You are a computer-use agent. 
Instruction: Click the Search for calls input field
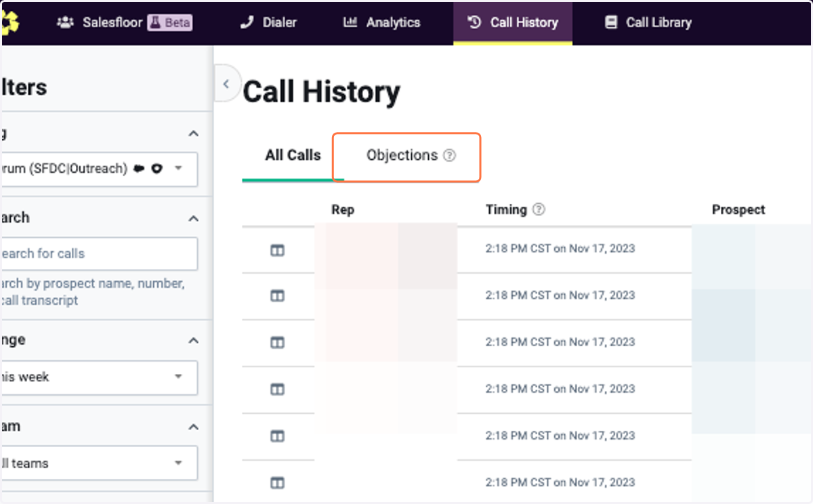point(100,253)
